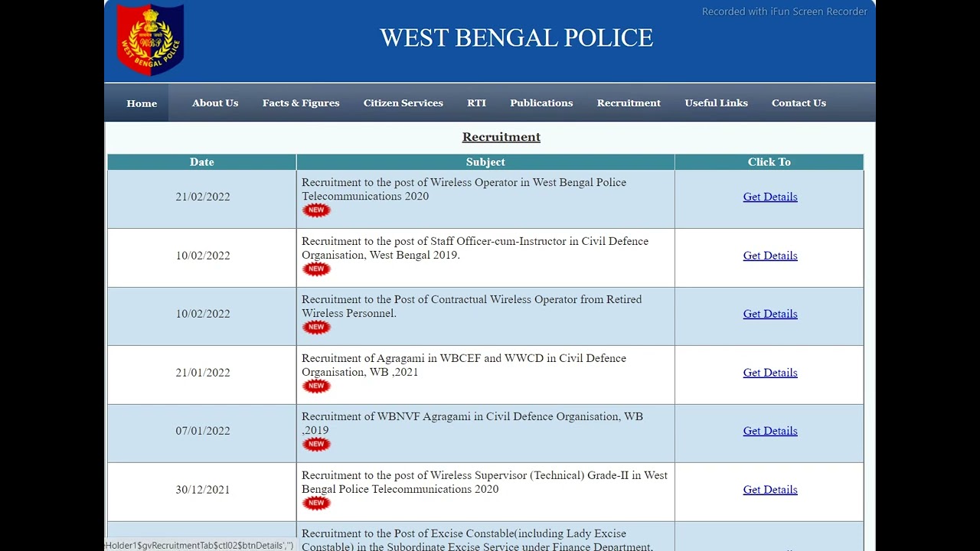Open the Publications menu
Screen dimensions: 980x551
tap(541, 103)
